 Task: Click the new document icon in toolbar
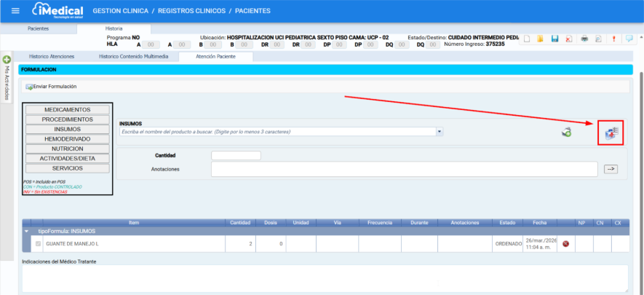(x=526, y=39)
